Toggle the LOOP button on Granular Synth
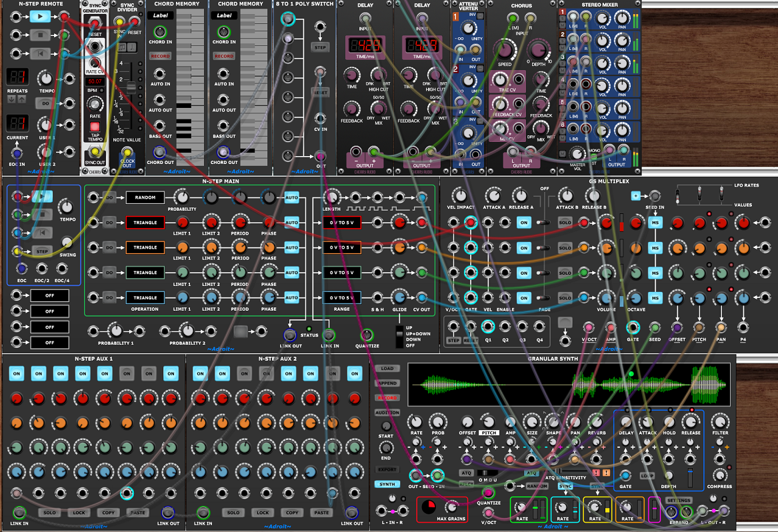 coord(647,475)
